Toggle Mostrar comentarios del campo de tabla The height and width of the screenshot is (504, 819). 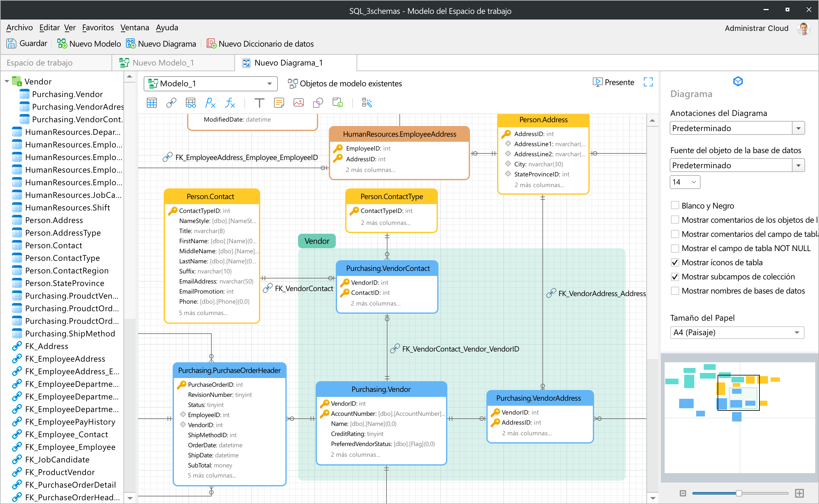tap(675, 234)
